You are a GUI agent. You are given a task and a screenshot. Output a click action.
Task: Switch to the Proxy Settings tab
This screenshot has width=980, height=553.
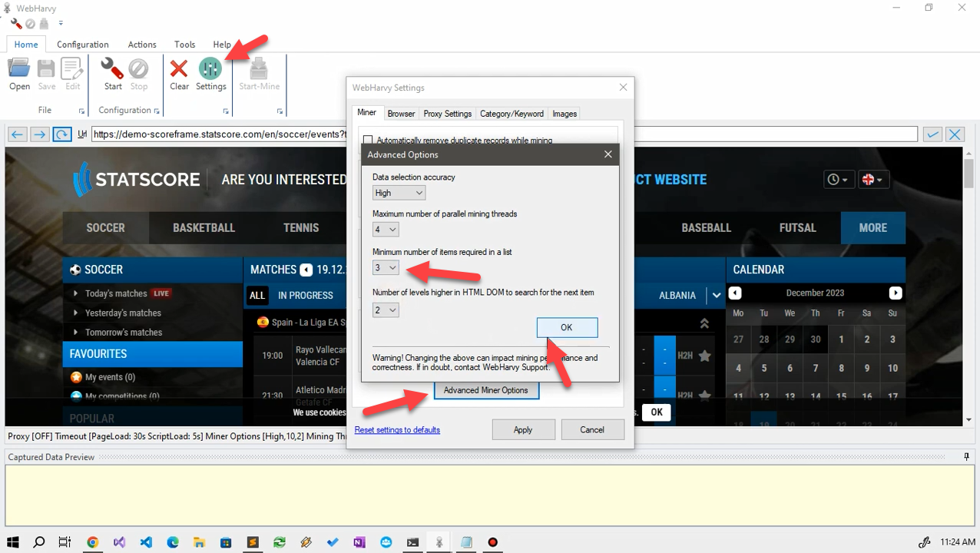447,114
